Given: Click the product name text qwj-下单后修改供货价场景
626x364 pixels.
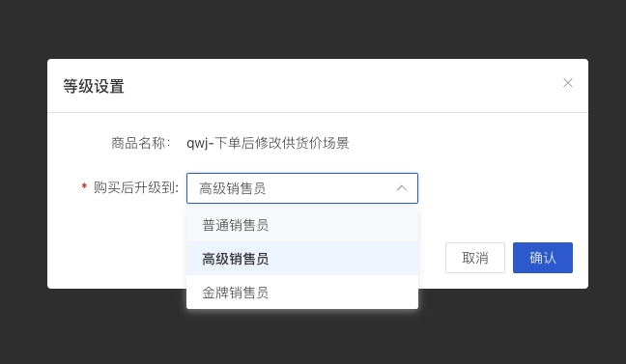Looking at the screenshot, I should tap(268, 143).
